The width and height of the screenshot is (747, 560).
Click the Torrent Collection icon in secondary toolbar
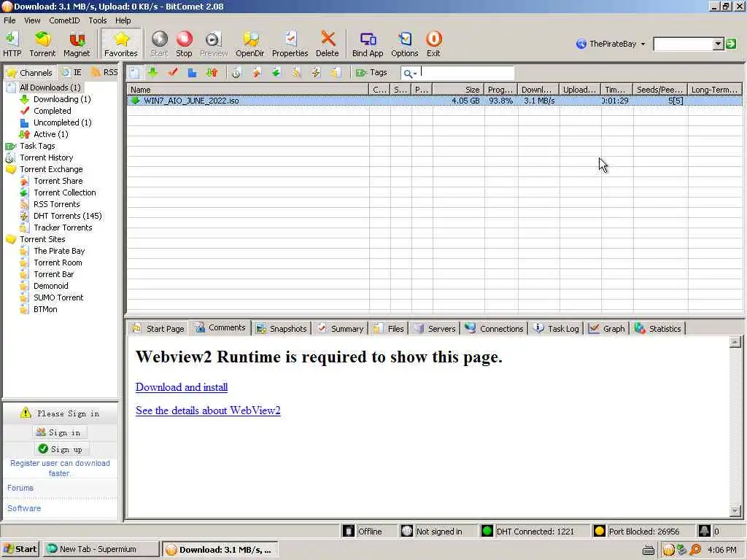276,72
